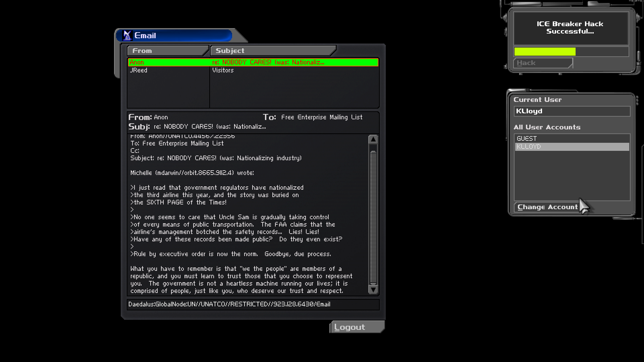Click the Email window title bar
The image size is (644, 362).
174,36
